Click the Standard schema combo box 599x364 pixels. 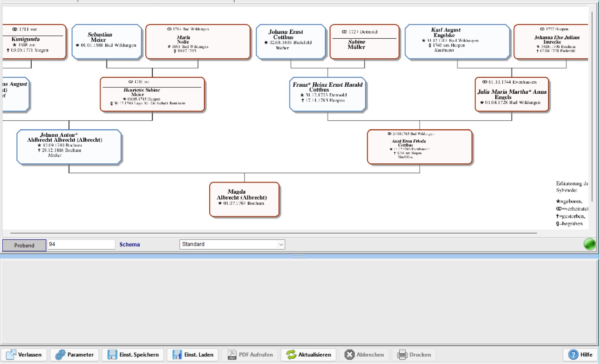click(x=228, y=244)
